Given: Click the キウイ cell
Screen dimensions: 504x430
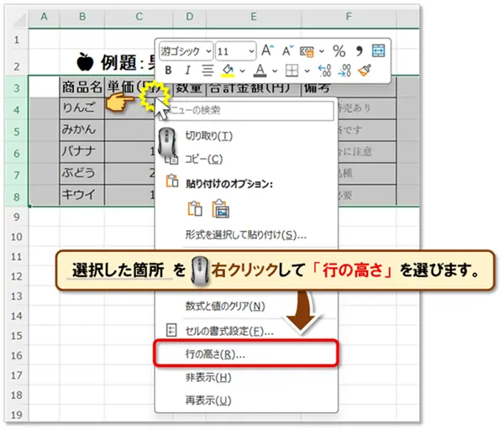Looking at the screenshot, I should [x=82, y=195].
